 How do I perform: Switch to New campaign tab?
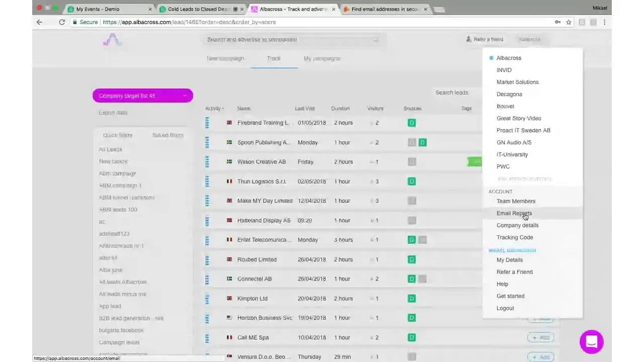(x=225, y=58)
